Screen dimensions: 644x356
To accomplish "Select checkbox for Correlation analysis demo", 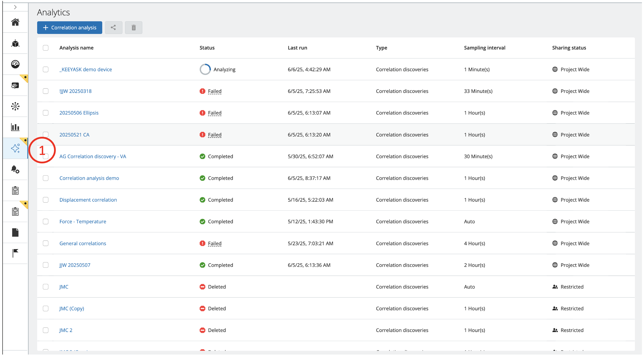I will 46,178.
